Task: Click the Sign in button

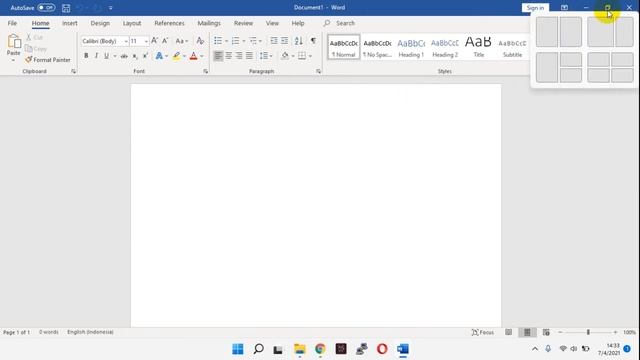Action: click(535, 8)
